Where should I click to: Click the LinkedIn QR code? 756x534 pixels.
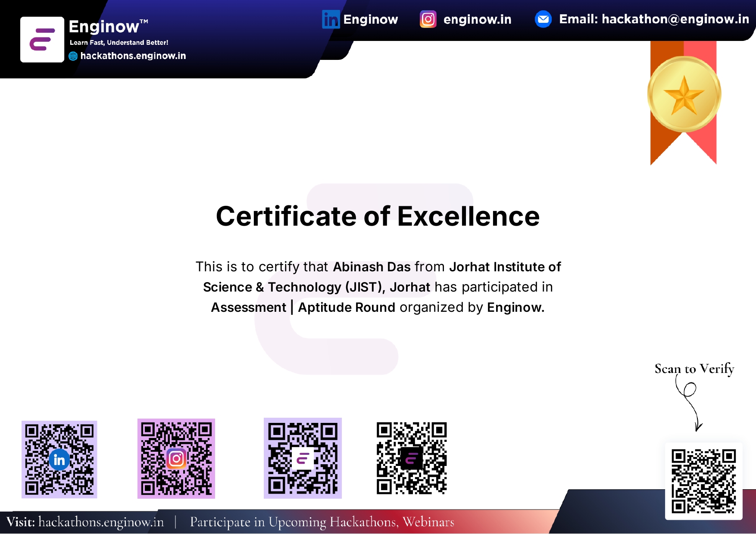click(x=59, y=459)
